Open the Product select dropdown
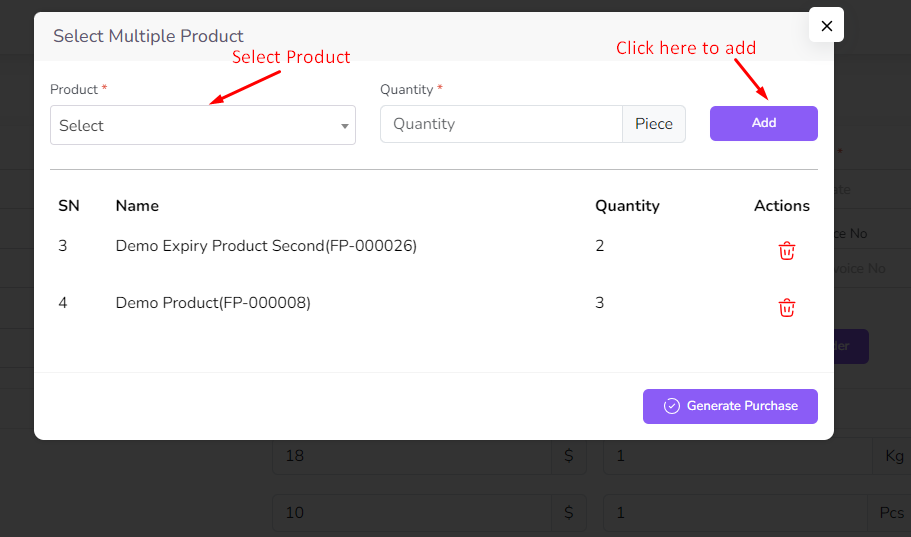This screenshot has width=911, height=537. tap(202, 126)
